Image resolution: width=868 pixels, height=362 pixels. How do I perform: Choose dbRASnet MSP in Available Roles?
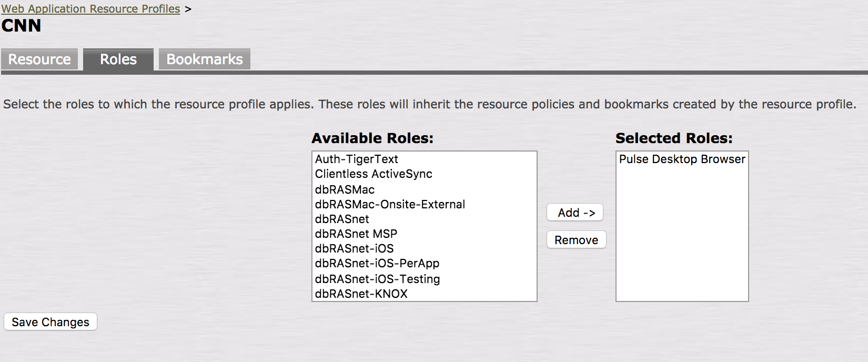click(356, 234)
